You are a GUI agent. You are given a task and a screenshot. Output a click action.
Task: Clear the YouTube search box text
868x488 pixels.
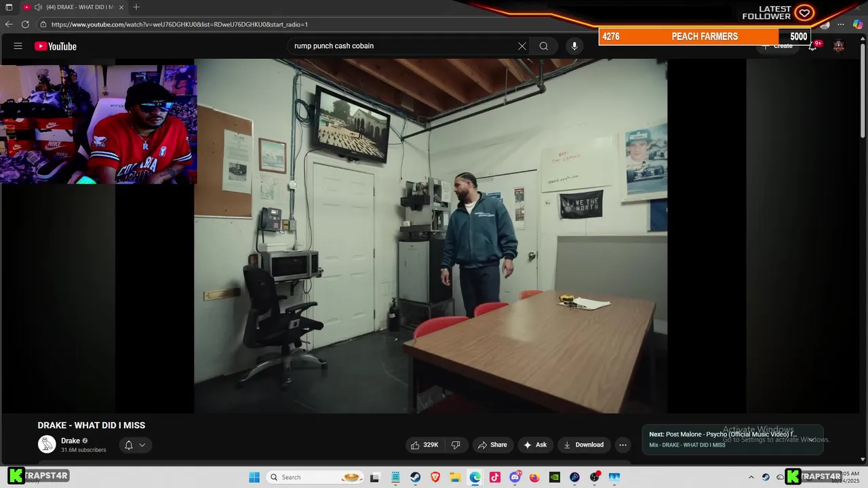click(521, 46)
